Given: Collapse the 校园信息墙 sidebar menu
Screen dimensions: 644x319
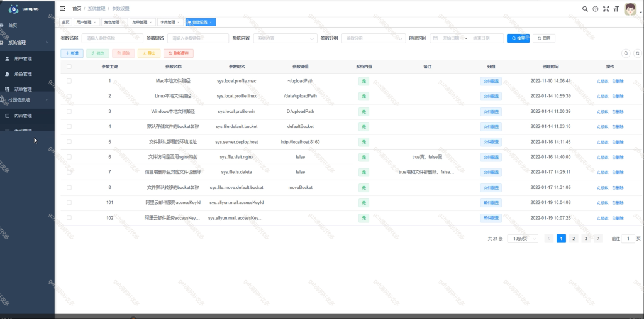Looking at the screenshot, I should coord(27,100).
